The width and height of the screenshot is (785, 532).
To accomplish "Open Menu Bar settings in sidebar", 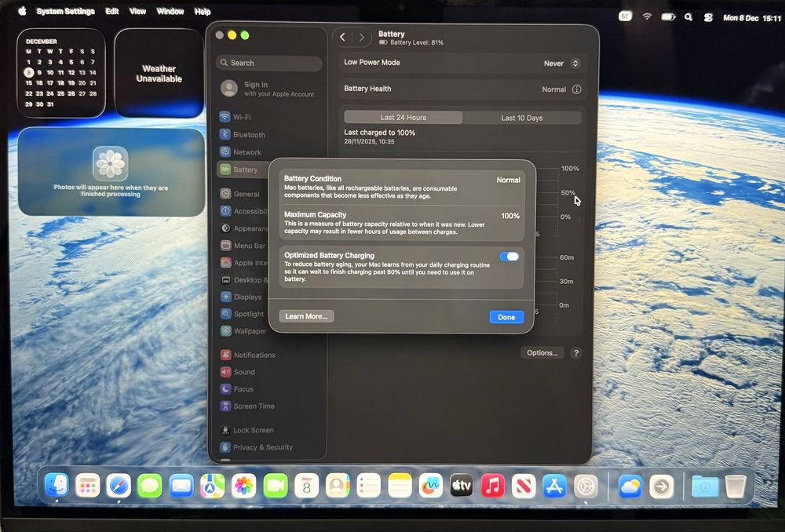I will click(243, 246).
